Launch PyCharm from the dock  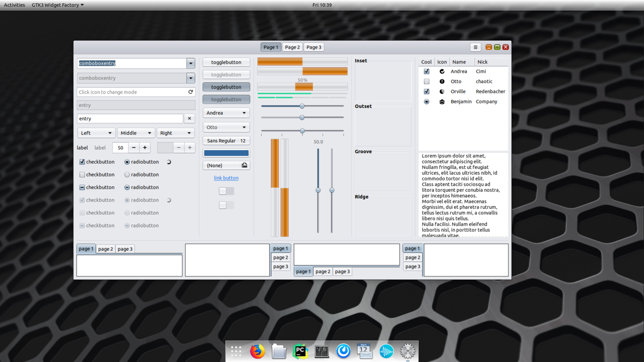300,351
